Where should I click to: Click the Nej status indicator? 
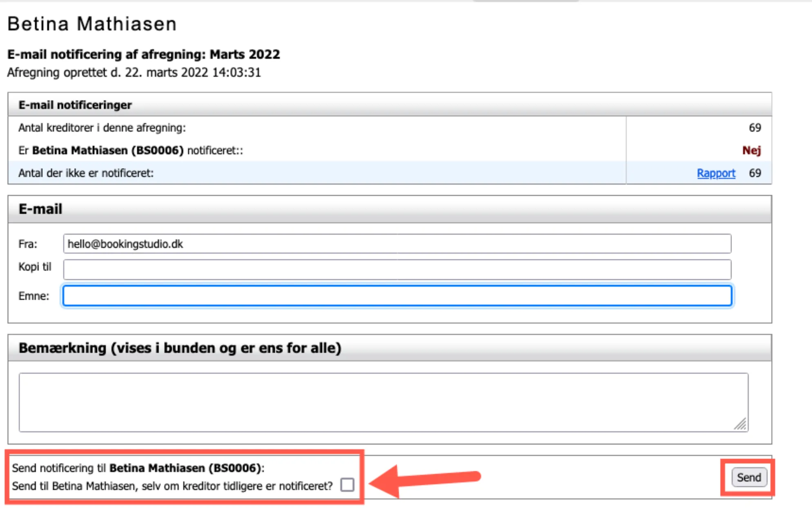click(x=752, y=150)
